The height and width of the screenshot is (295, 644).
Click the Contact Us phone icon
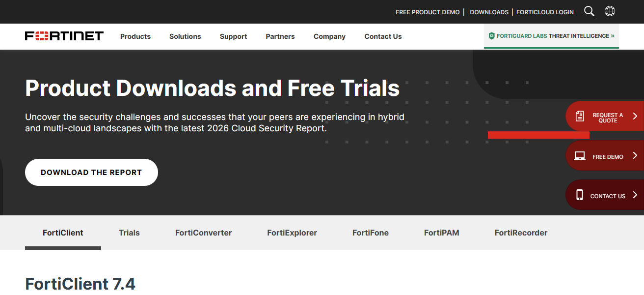point(580,195)
